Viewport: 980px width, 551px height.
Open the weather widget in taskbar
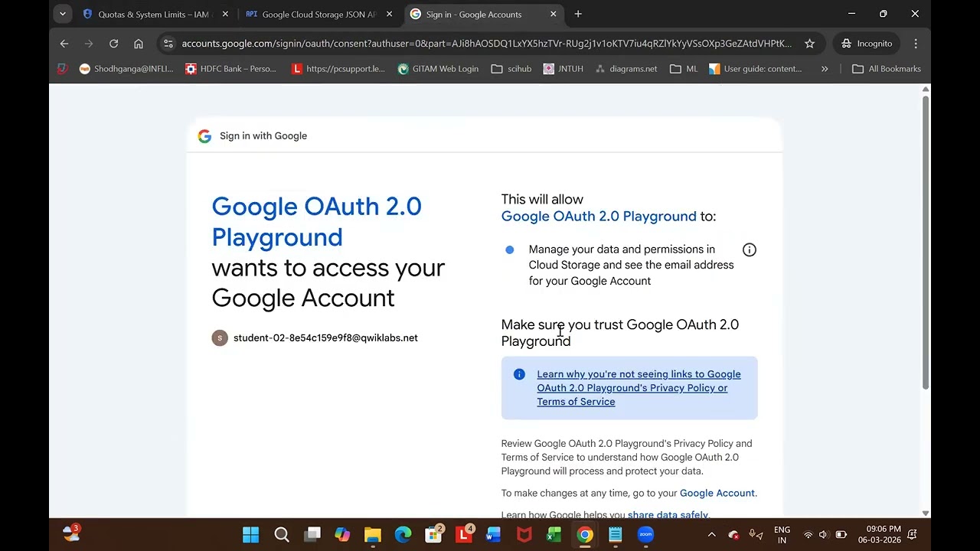click(71, 534)
